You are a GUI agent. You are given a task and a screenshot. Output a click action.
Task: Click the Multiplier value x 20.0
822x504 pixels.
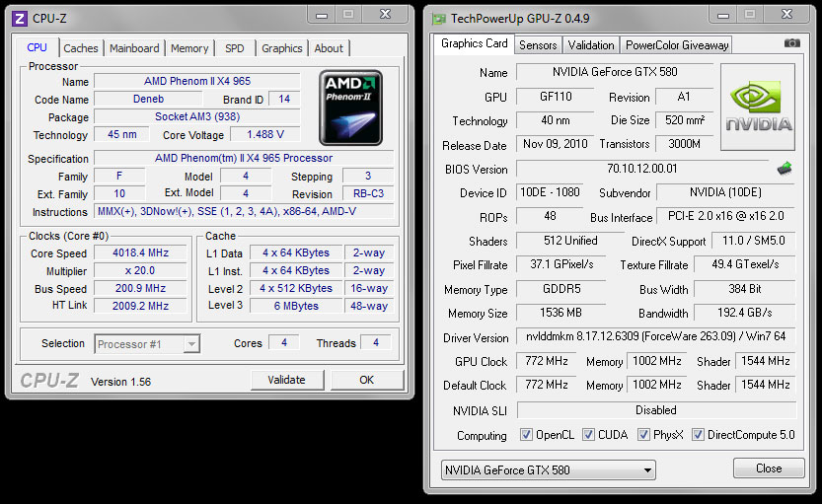[140, 271]
